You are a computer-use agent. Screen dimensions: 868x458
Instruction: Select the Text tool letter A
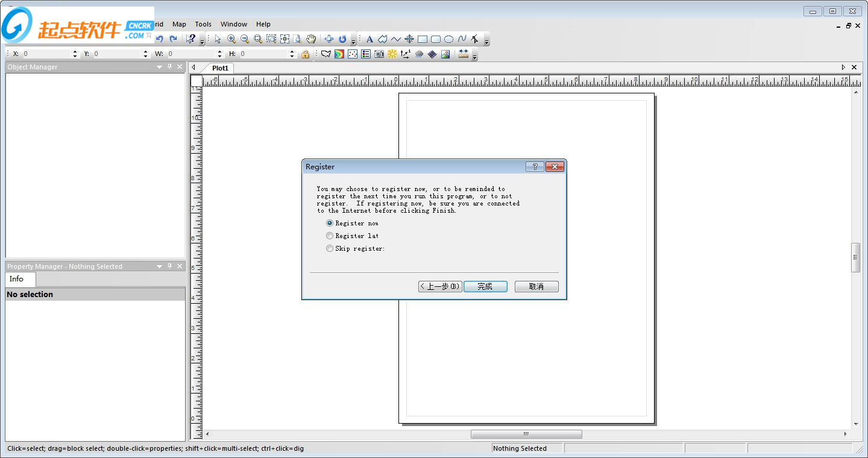click(370, 39)
